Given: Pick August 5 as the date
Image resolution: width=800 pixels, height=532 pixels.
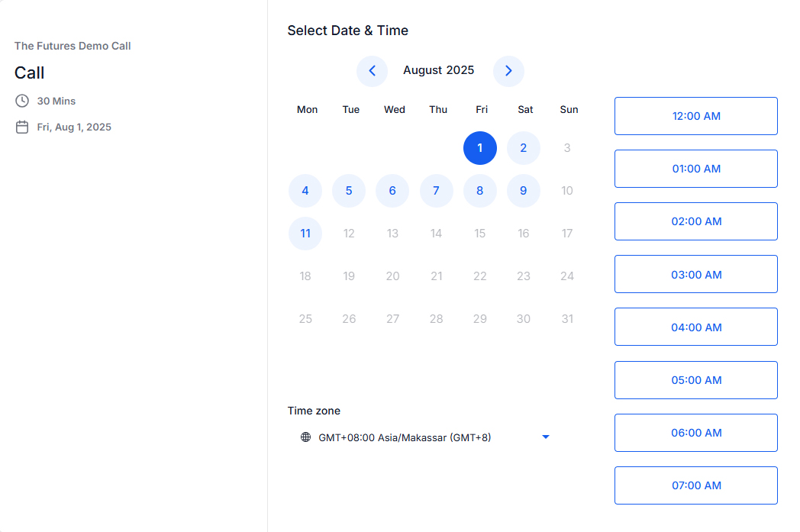Looking at the screenshot, I should (x=349, y=191).
